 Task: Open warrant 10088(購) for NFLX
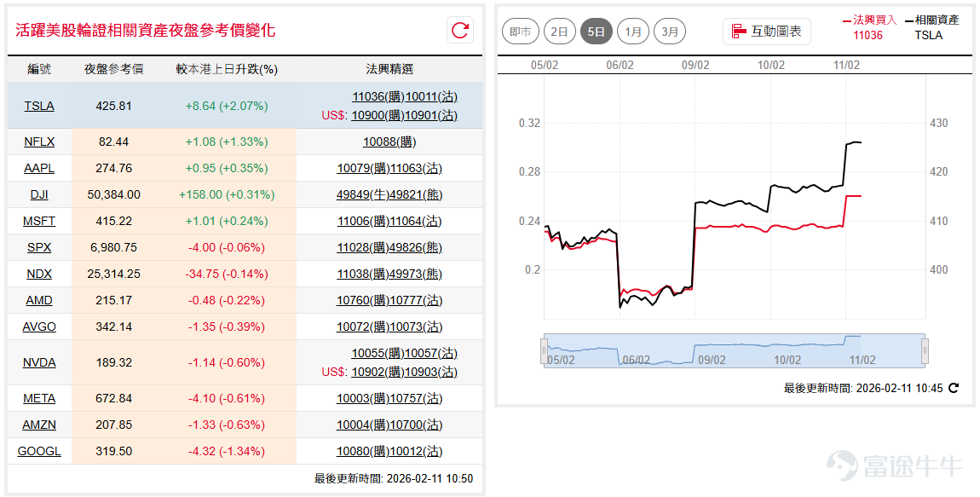coord(389,142)
